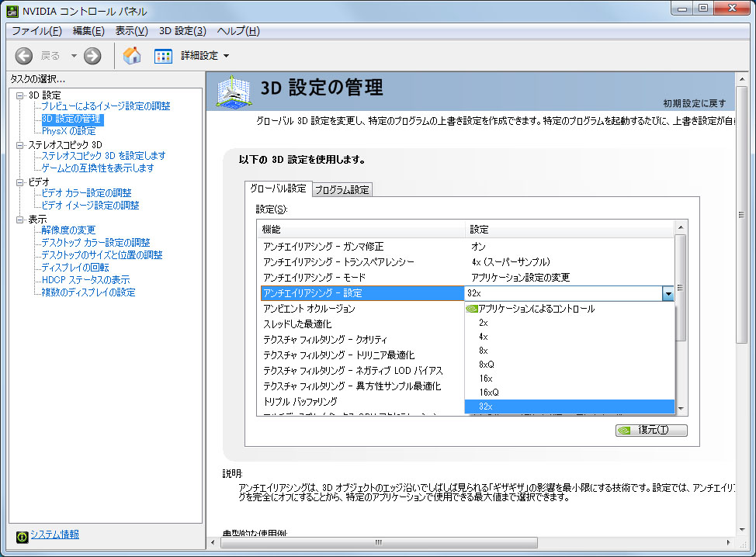Open 複数のディスプレイの設定
Screen dimensions: 756x557
pyautogui.click(x=88, y=292)
